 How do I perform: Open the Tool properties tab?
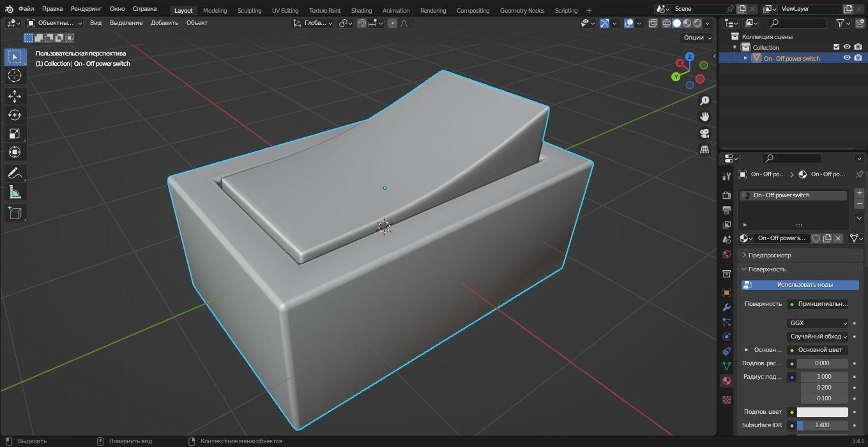tap(726, 176)
